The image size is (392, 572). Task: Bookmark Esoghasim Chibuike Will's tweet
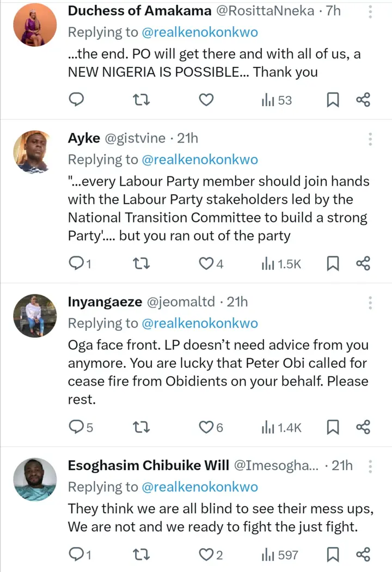tap(333, 555)
